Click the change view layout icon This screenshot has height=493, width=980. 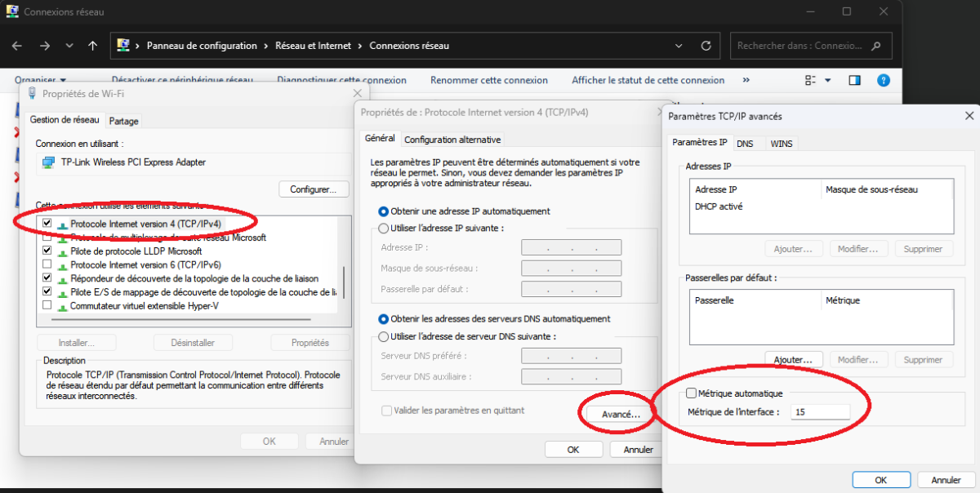[x=810, y=80]
